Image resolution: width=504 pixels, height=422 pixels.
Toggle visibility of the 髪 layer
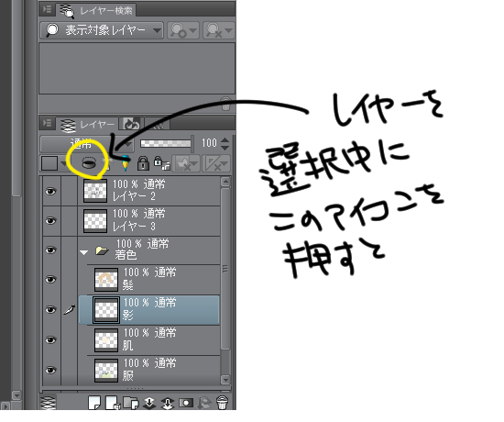tap(50, 279)
